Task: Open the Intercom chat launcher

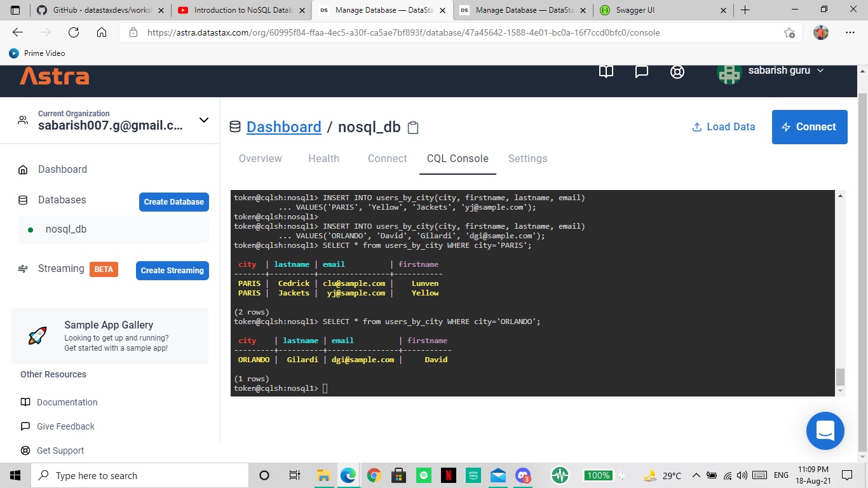Action: click(x=825, y=431)
